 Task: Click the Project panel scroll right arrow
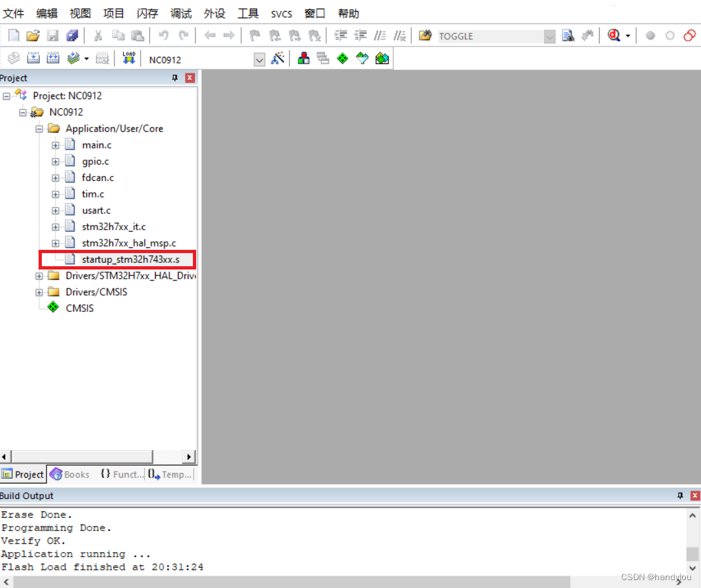(x=189, y=457)
